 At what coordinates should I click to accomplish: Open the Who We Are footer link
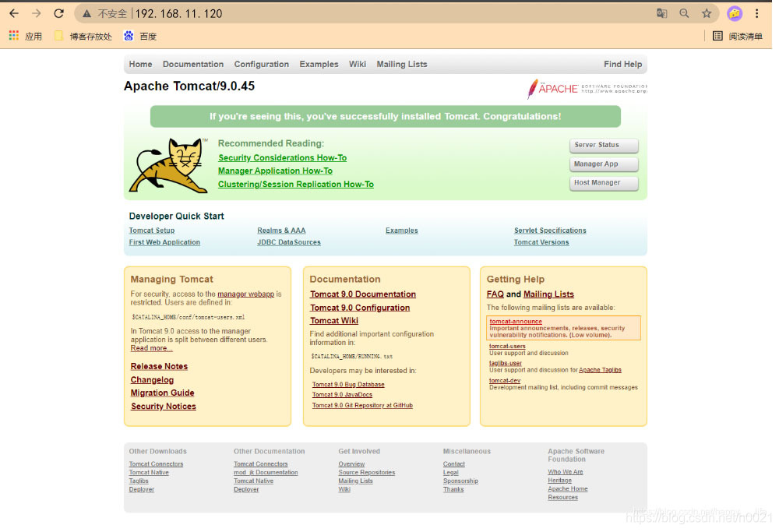pyautogui.click(x=565, y=472)
